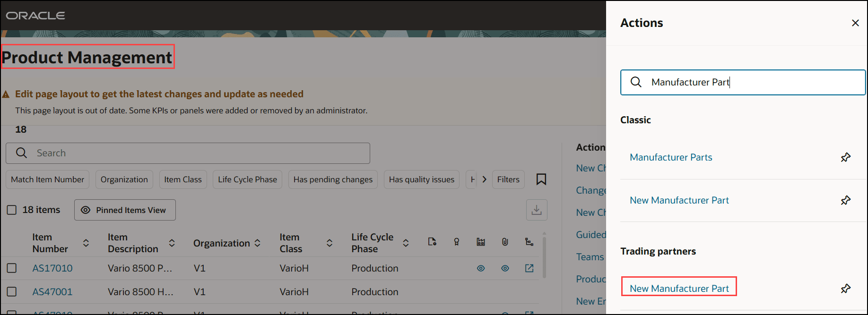
Task: Click the Pinned Items View button
Action: (x=125, y=210)
